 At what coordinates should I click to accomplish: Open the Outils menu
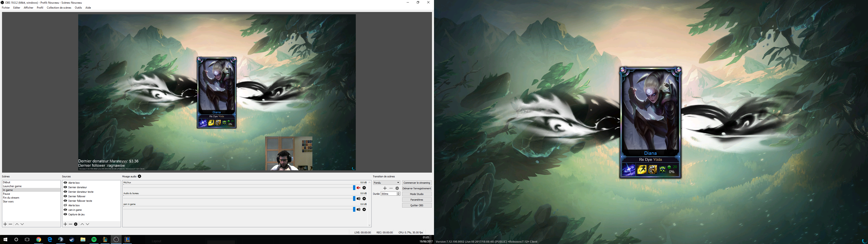coord(78,8)
